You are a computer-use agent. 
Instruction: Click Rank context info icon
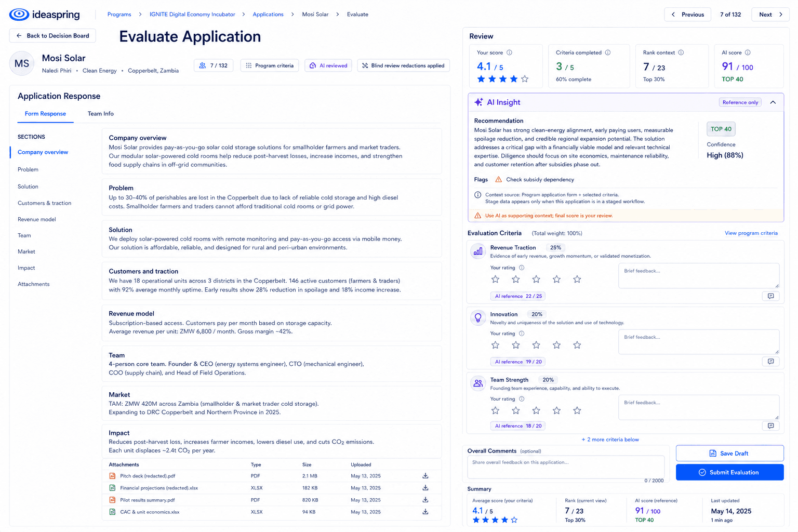[x=681, y=52]
